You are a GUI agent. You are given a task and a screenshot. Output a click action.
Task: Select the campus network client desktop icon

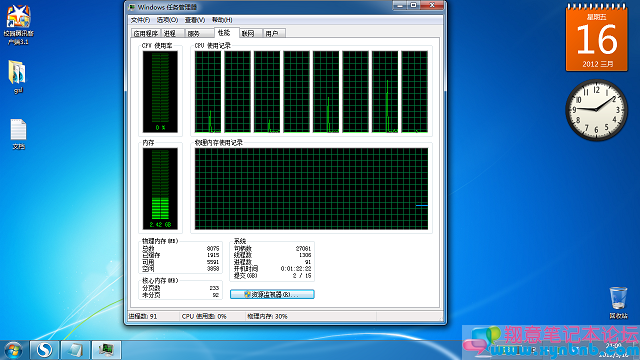(18, 25)
